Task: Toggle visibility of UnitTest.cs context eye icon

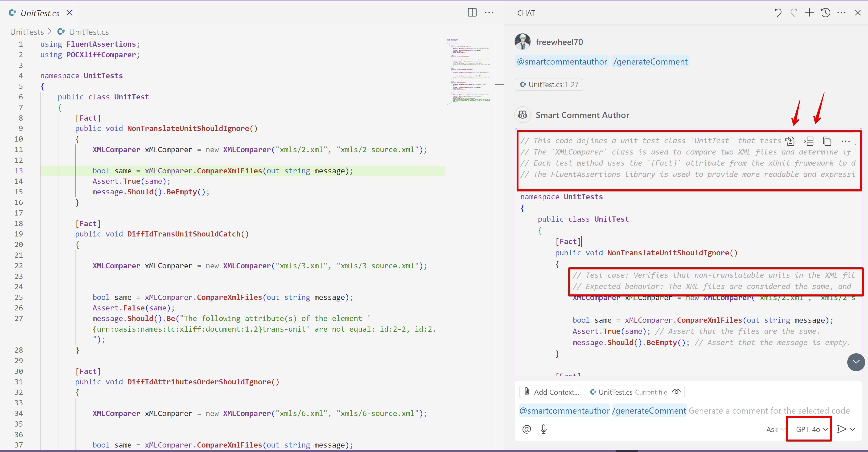Action: coord(676,392)
